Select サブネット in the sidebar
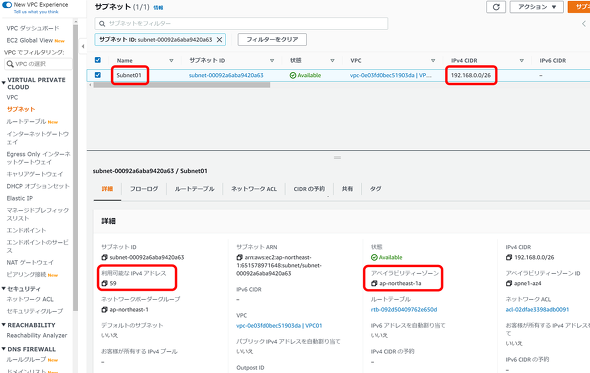 pyautogui.click(x=21, y=110)
